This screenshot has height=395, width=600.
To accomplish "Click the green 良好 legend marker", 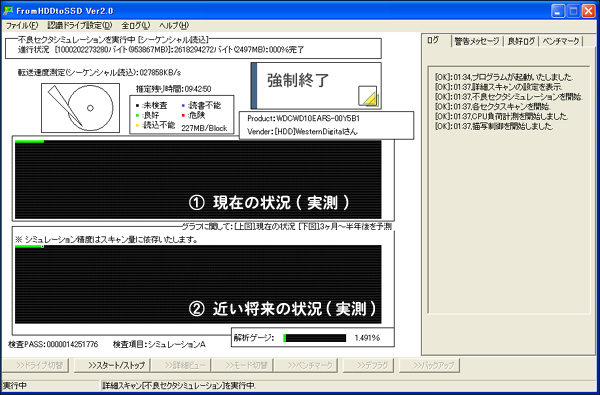I will tap(137, 115).
